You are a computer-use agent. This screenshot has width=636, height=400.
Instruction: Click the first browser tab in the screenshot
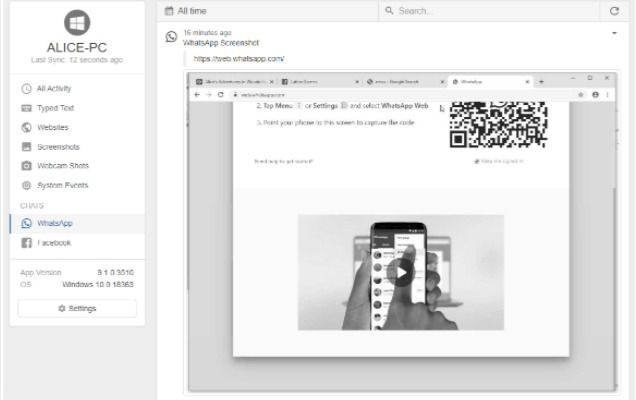click(234, 82)
